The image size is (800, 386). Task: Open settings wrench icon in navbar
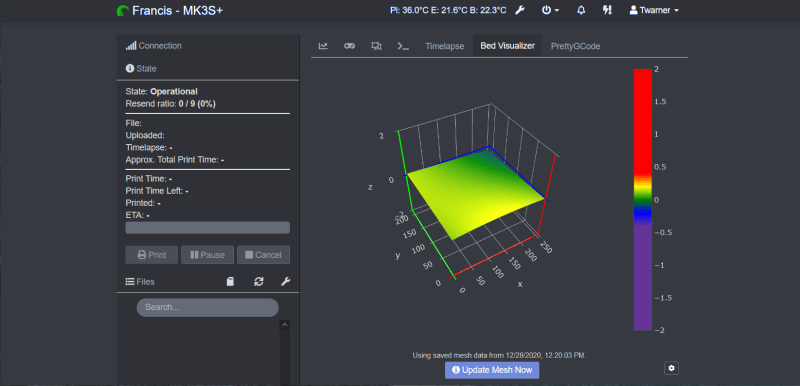519,10
